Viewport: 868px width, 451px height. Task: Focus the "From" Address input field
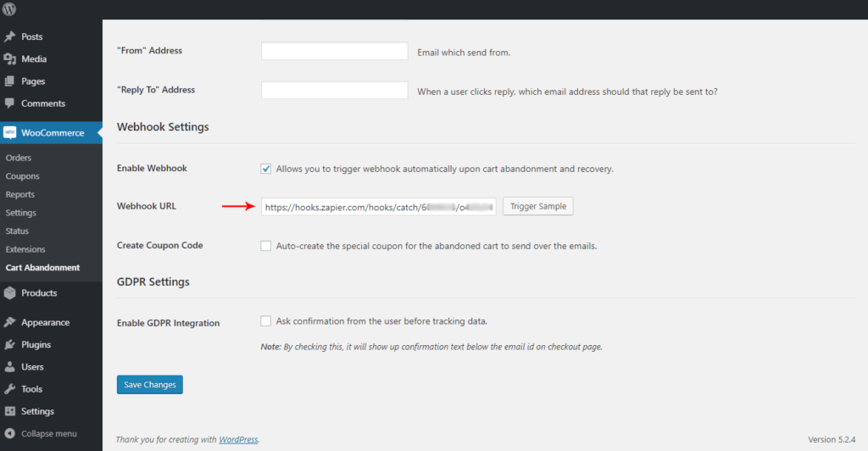pos(334,51)
